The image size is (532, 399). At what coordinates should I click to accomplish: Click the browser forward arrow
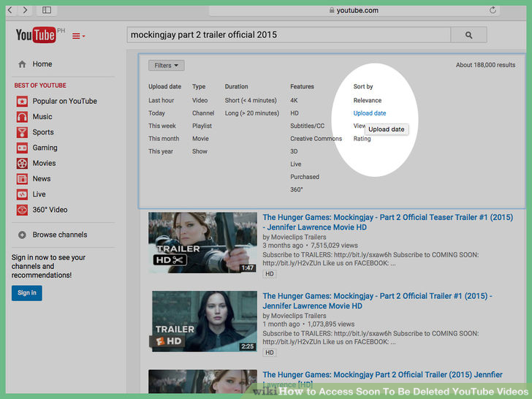click(25, 9)
